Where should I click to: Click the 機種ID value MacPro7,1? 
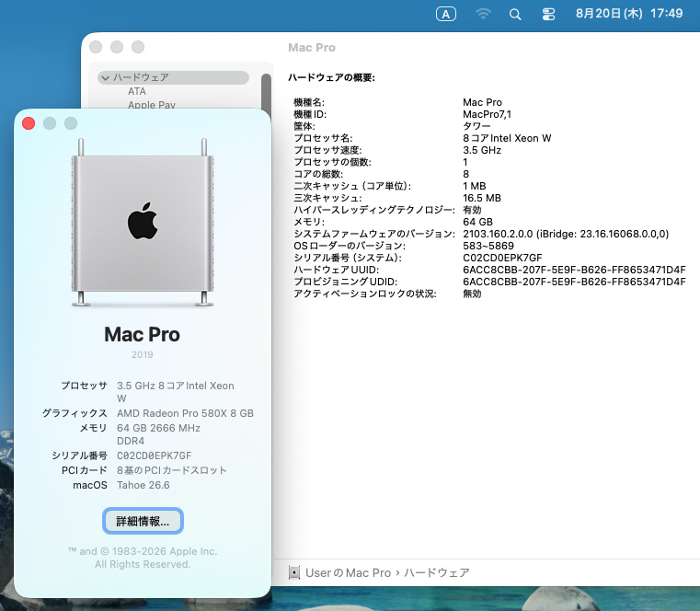tap(487, 114)
